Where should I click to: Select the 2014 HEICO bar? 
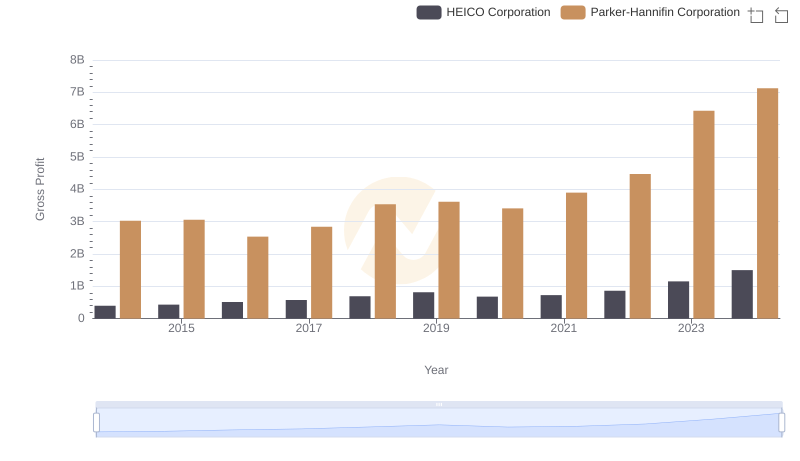click(x=105, y=312)
